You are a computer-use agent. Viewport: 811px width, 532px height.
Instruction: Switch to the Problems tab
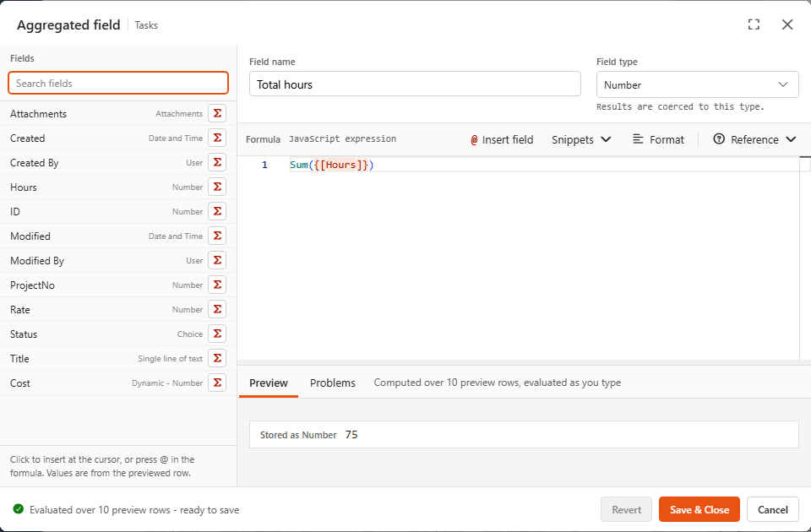coord(333,383)
